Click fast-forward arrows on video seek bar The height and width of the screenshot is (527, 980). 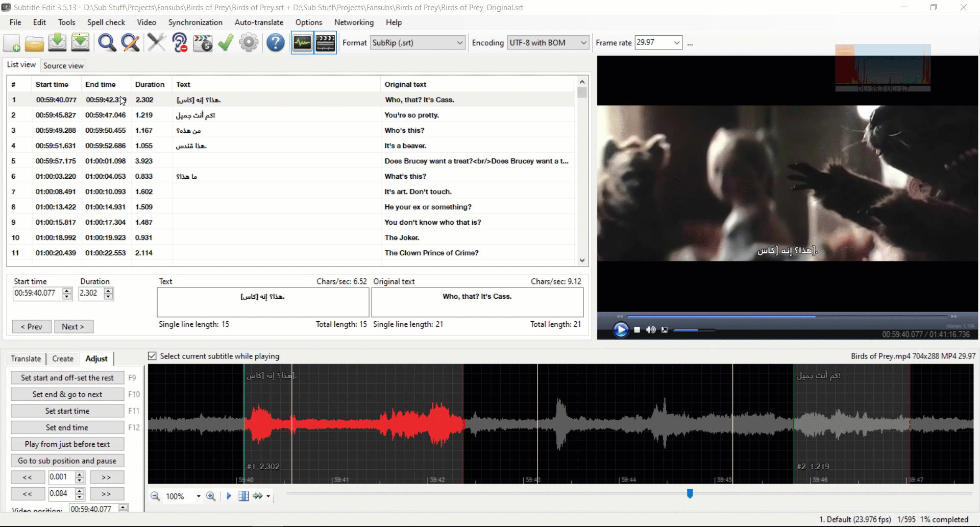pyautogui.click(x=954, y=317)
